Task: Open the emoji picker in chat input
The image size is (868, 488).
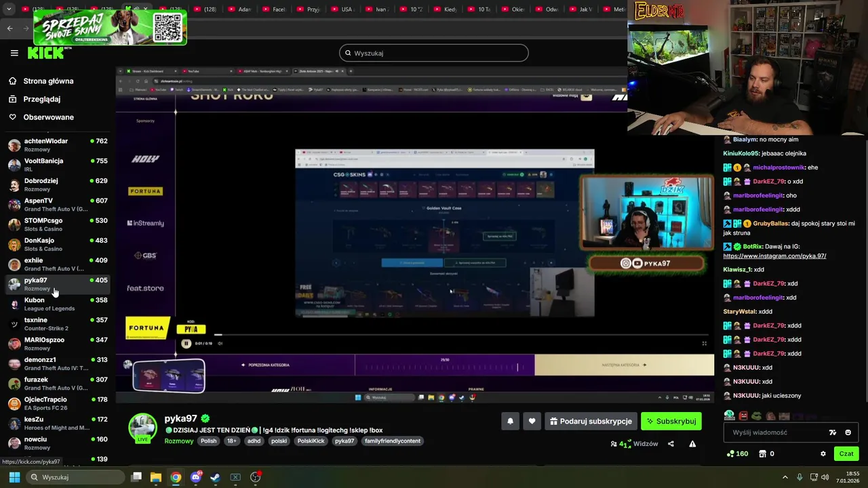Action: click(x=848, y=432)
